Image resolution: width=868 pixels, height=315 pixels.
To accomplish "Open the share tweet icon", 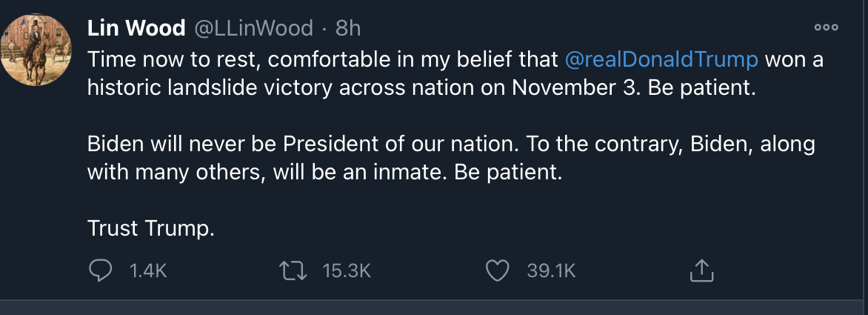I will coord(701,270).
